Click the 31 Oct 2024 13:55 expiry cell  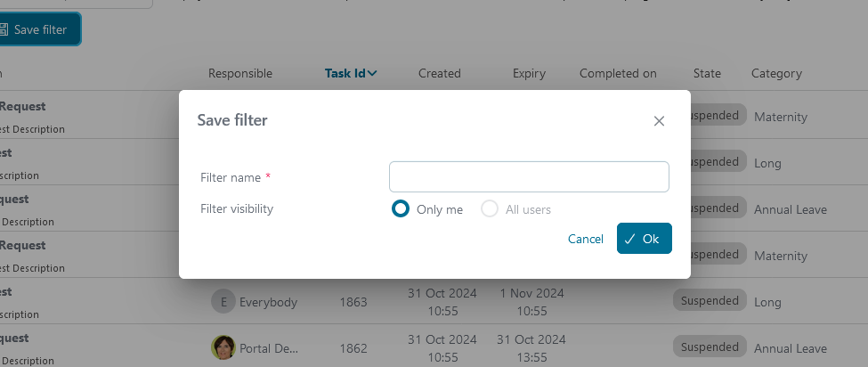click(x=531, y=348)
